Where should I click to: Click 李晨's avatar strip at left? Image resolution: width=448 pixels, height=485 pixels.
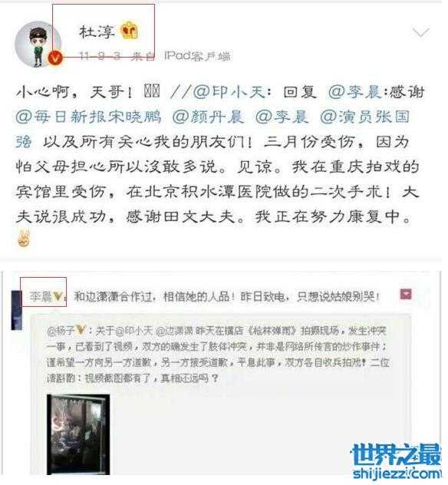pos(16,310)
